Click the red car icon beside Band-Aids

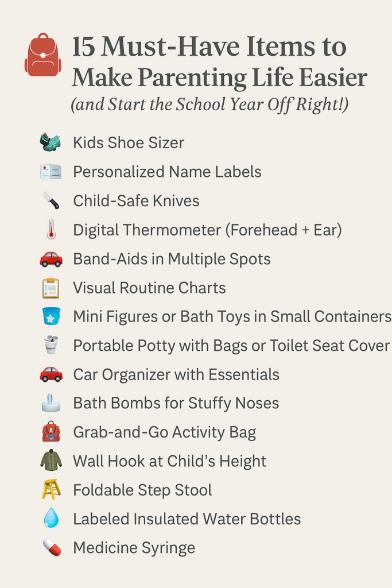click(x=51, y=259)
